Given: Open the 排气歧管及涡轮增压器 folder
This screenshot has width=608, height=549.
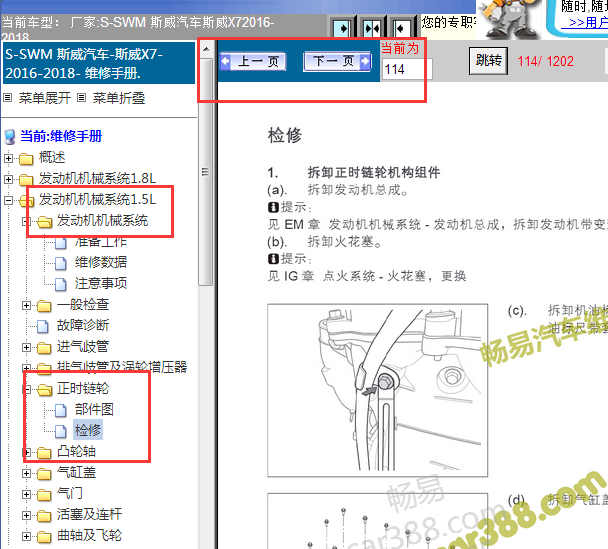Looking at the screenshot, I should (x=122, y=367).
